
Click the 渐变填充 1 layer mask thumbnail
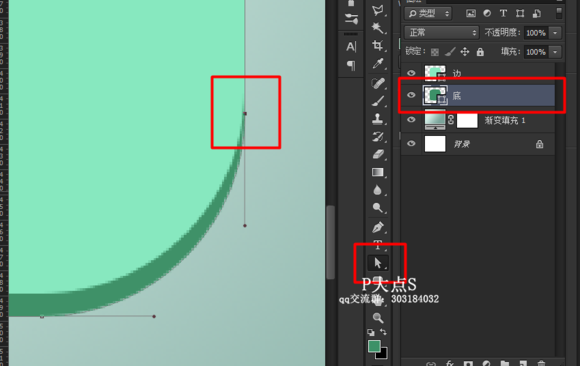467,121
